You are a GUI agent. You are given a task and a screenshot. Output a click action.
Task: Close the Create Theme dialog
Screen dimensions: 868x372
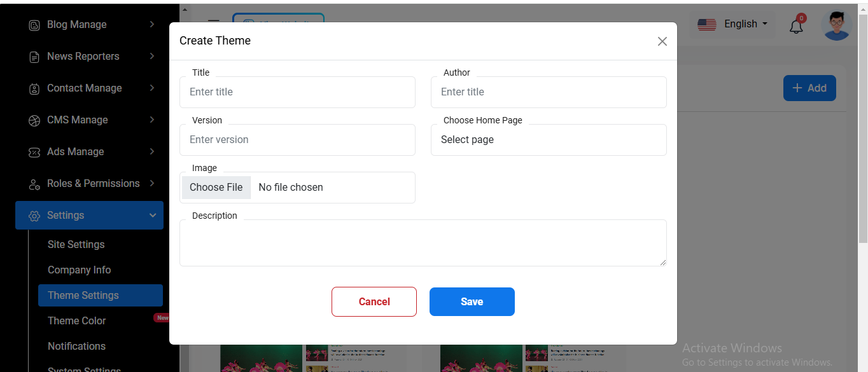pyautogui.click(x=662, y=41)
